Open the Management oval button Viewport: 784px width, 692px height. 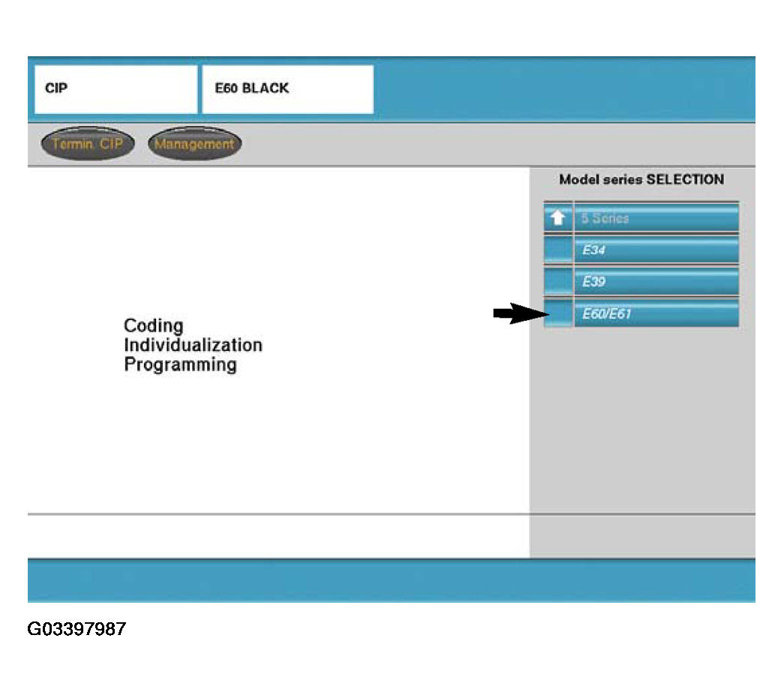[x=194, y=144]
